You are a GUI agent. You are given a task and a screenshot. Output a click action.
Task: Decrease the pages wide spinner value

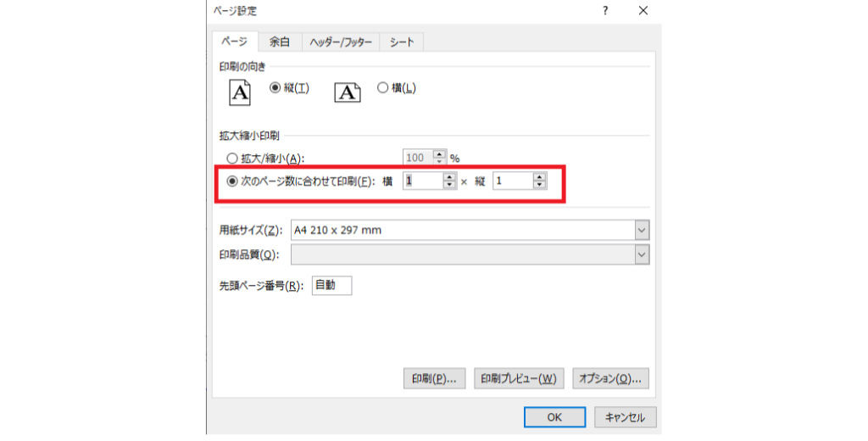449,185
